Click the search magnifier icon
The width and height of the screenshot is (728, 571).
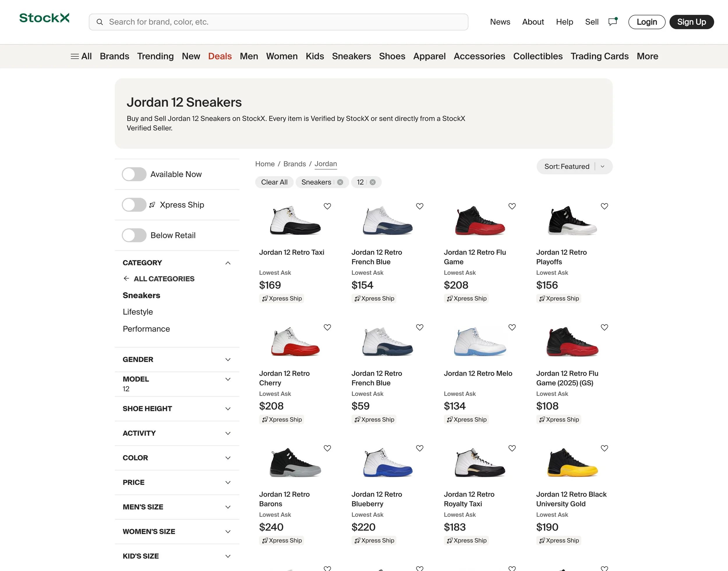click(x=100, y=22)
